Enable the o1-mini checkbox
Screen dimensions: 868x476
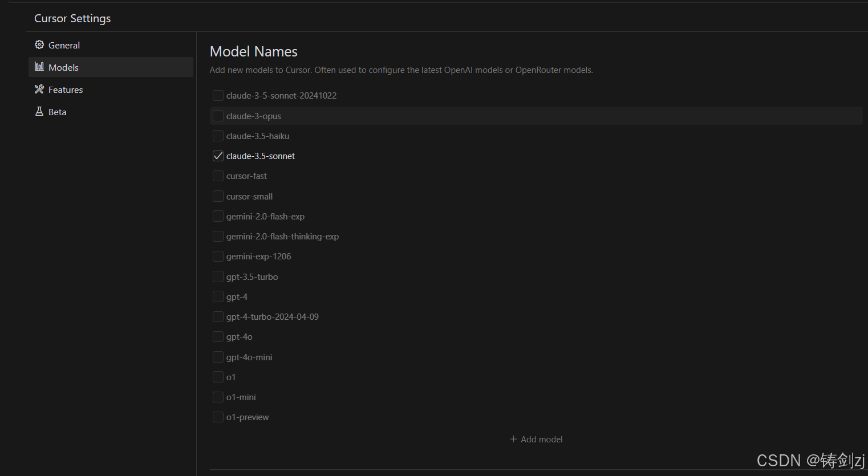coord(218,397)
